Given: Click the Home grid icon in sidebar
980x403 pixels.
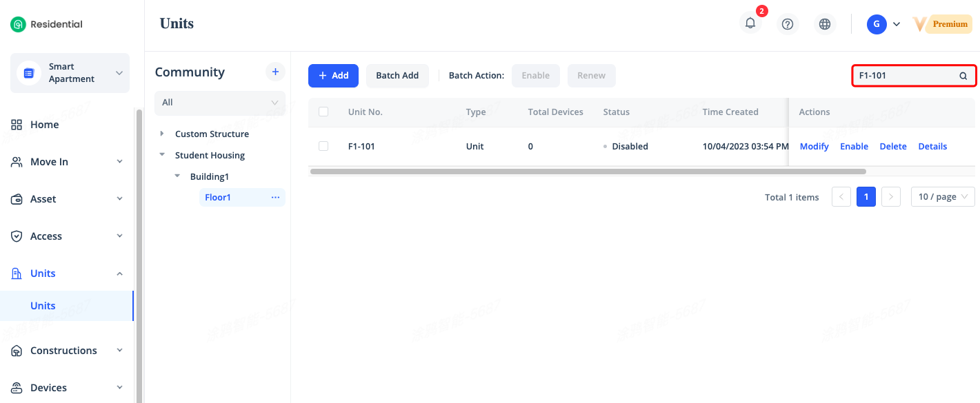Looking at the screenshot, I should (17, 125).
